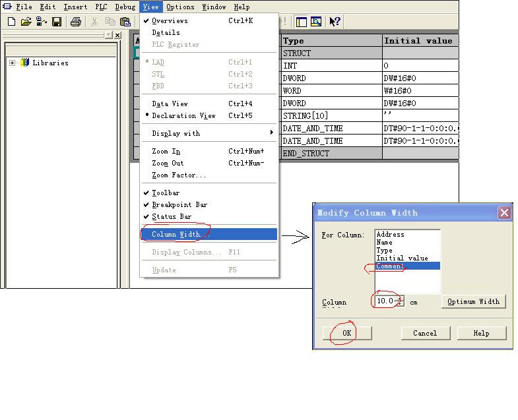Confirm the Modify Column Width dialog with OK

point(347,333)
